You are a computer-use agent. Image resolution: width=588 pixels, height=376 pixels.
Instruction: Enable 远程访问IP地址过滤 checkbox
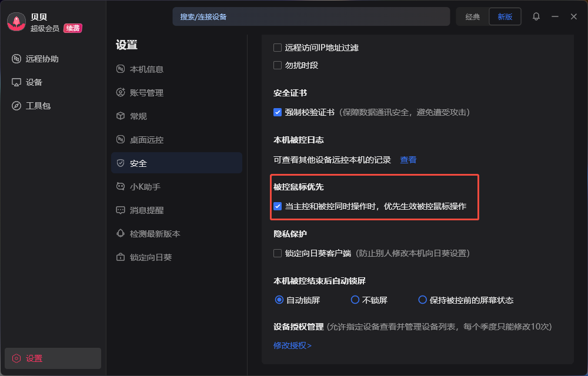click(278, 48)
